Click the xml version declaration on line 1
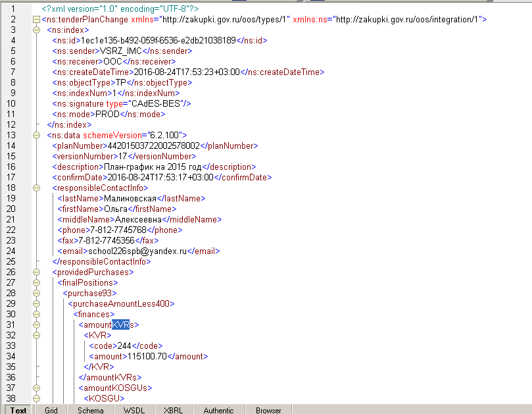Screen dimensions: 532x414 pyautogui.click(x=120, y=9)
